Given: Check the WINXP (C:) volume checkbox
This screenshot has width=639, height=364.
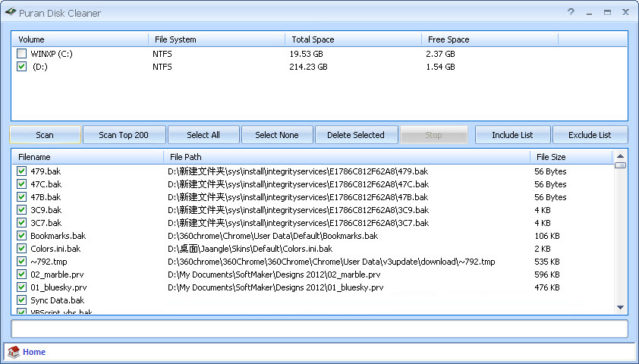Looking at the screenshot, I should click(22, 54).
